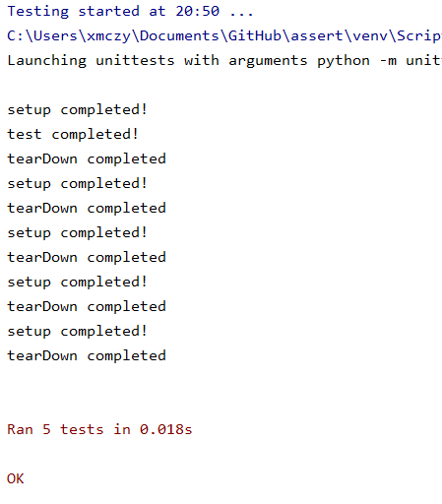Click the '20:50' timestamp in the header
Viewport: 442px width, 504px height.
197,12
